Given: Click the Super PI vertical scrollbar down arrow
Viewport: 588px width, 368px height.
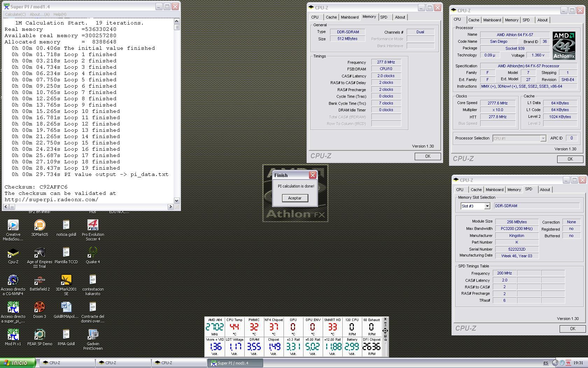Looking at the screenshot, I should click(177, 201).
